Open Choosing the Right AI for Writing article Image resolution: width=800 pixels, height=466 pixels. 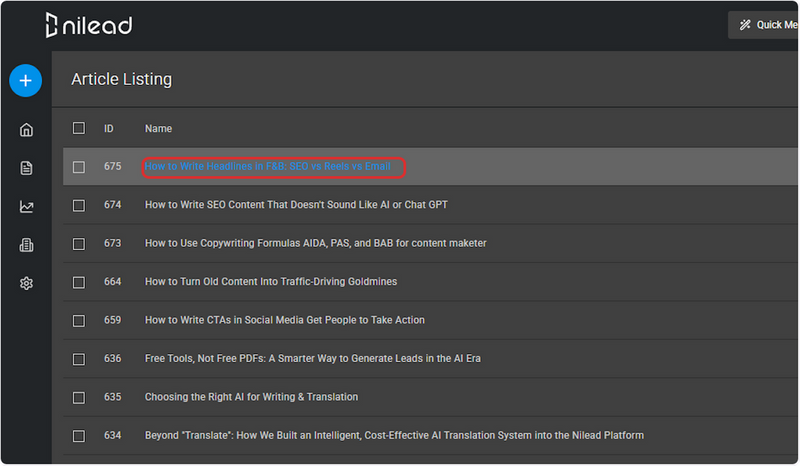252,397
